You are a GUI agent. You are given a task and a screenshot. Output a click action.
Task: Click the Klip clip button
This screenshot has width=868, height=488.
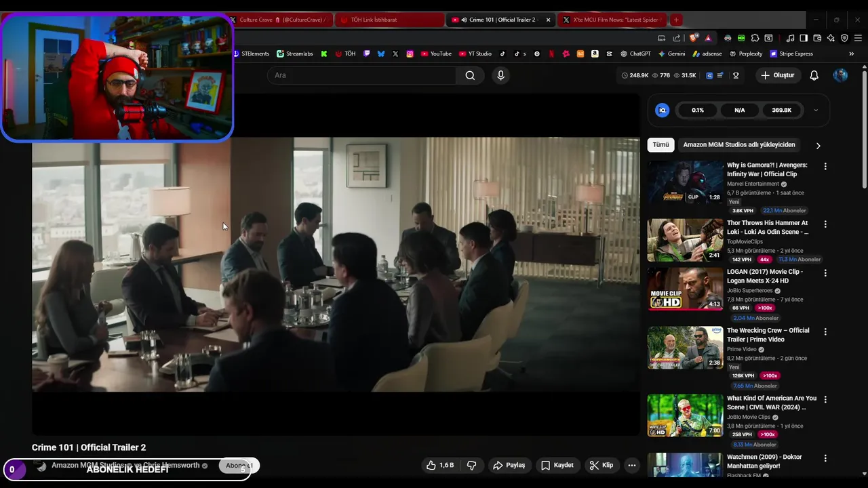[x=601, y=465]
